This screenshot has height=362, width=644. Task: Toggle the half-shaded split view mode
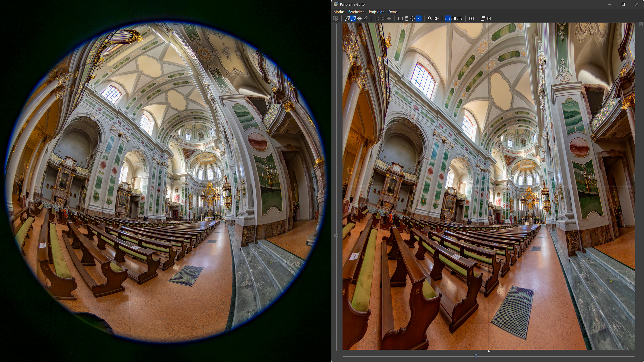454,19
